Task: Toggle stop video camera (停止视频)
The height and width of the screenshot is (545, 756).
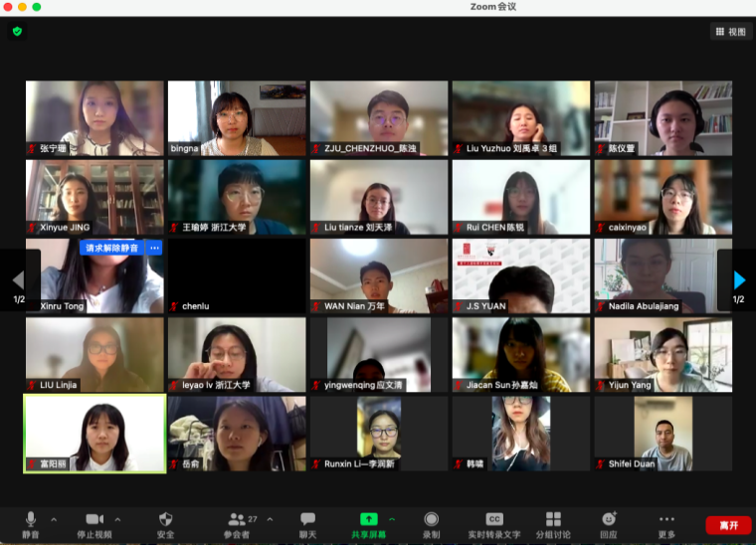Action: click(x=94, y=523)
